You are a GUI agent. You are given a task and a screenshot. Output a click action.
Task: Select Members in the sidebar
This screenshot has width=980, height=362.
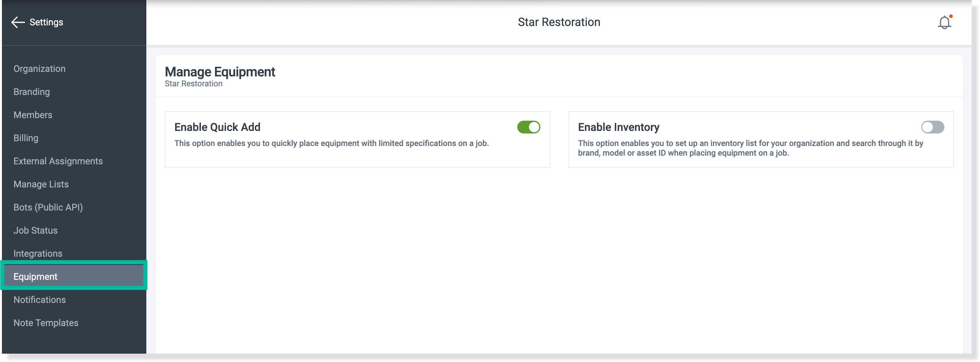[x=33, y=115]
